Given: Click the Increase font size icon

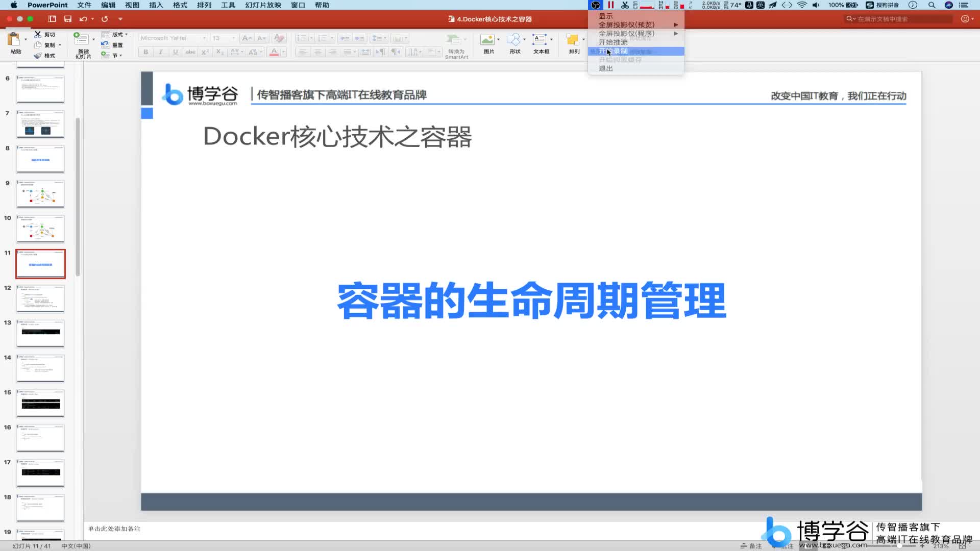Looking at the screenshot, I should (247, 38).
